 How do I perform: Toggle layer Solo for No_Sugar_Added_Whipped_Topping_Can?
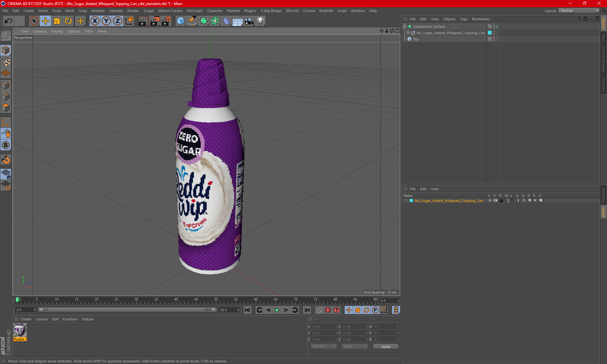click(x=490, y=201)
